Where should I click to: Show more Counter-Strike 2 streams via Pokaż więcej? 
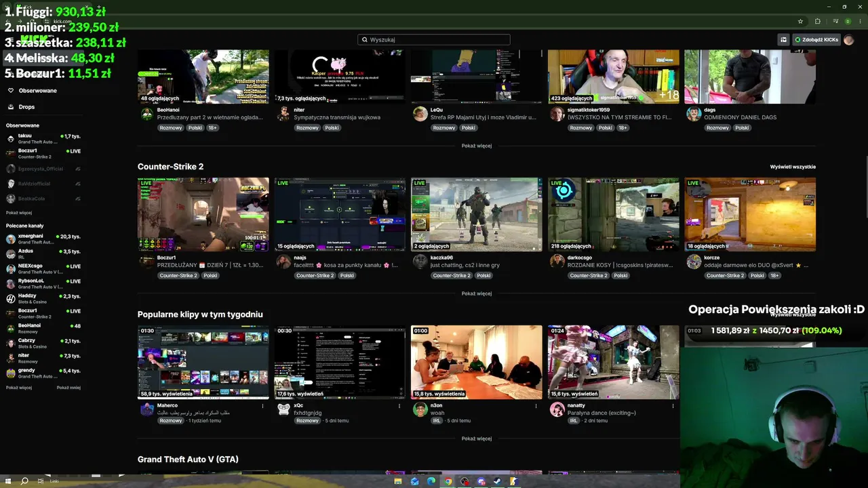(x=477, y=293)
